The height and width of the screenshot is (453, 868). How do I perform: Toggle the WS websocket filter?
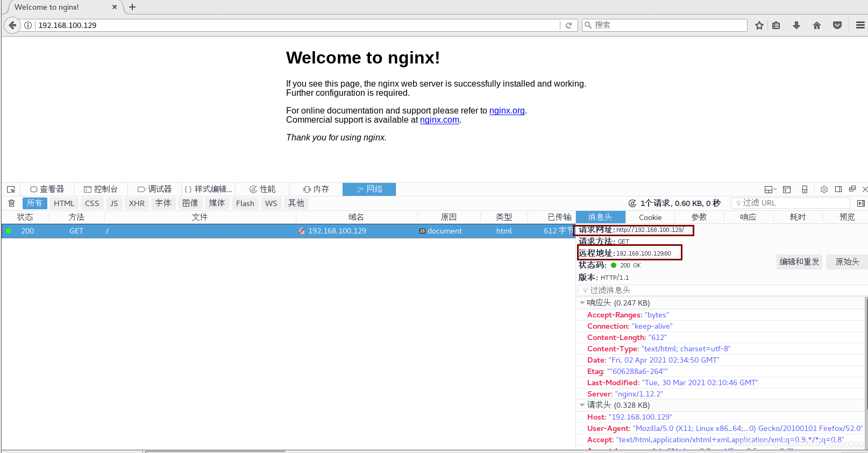click(x=271, y=203)
